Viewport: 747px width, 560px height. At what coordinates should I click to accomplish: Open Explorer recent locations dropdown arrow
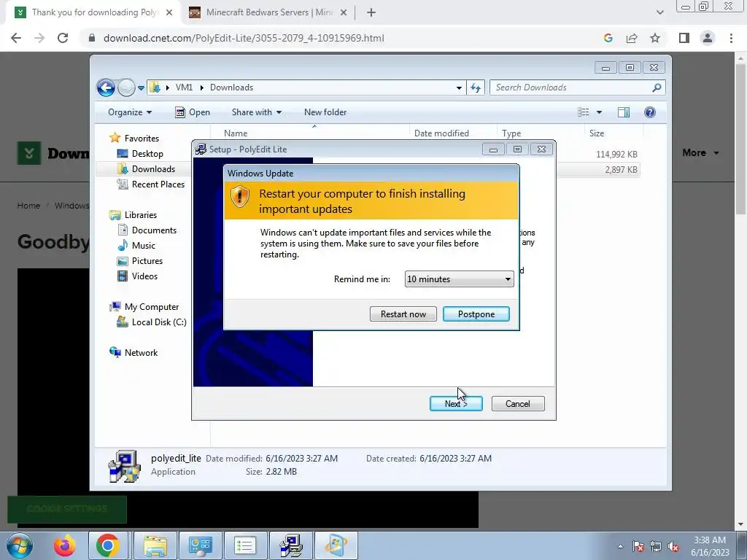(141, 88)
